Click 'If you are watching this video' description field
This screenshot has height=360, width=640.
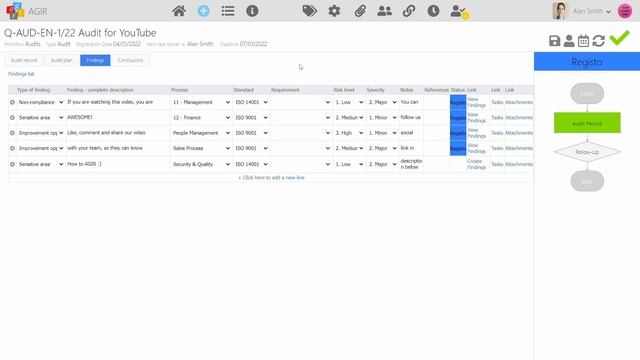tap(118, 102)
